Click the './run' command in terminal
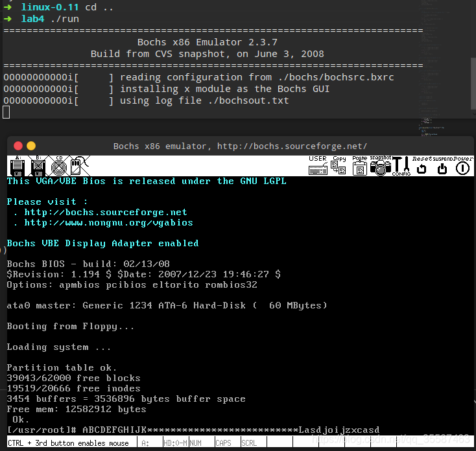476x451 pixels. click(65, 19)
